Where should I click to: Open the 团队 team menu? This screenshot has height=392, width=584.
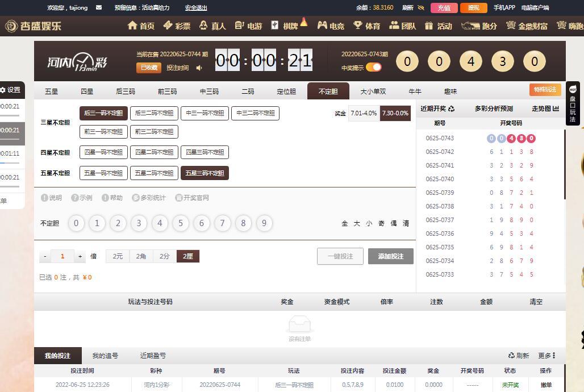[402, 26]
